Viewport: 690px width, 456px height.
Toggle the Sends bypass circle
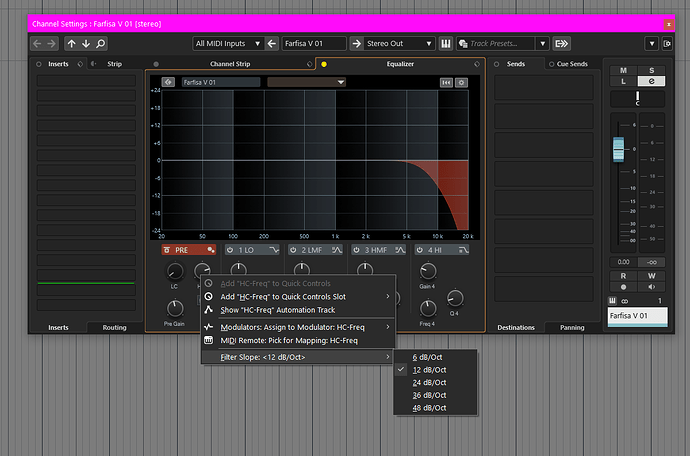496,64
